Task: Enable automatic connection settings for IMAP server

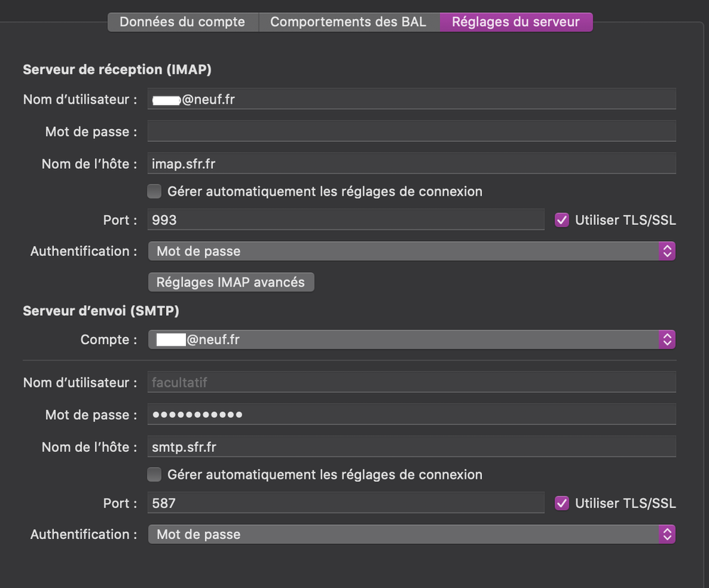Action: (154, 191)
